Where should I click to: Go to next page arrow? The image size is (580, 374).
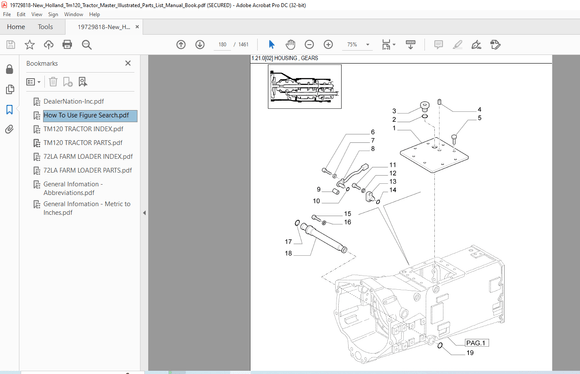click(200, 45)
